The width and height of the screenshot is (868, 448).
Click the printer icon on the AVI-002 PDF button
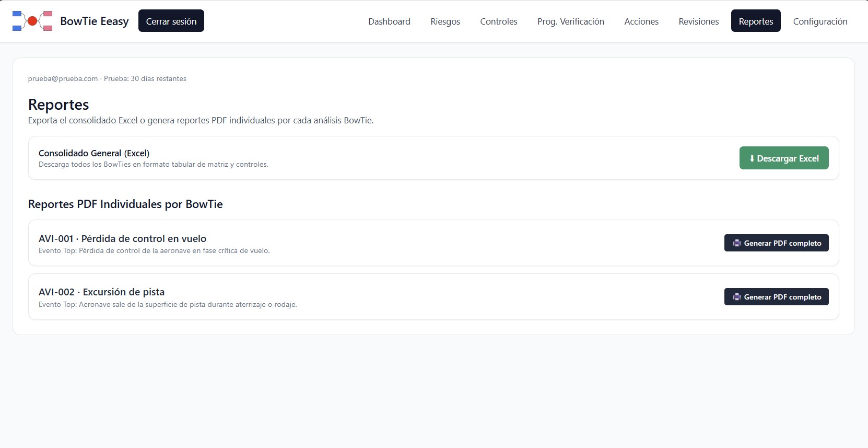pos(737,297)
